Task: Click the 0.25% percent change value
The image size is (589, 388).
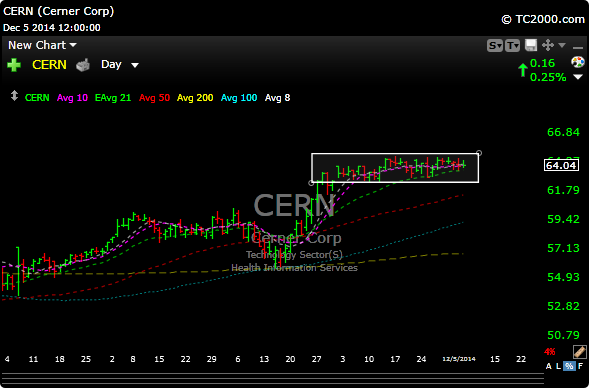Action: tap(548, 77)
